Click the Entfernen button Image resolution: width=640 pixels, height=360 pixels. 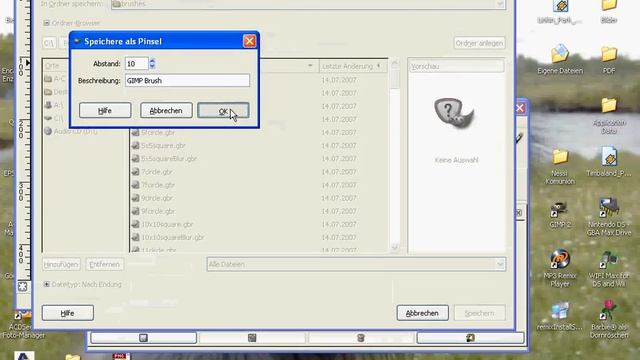[104, 264]
